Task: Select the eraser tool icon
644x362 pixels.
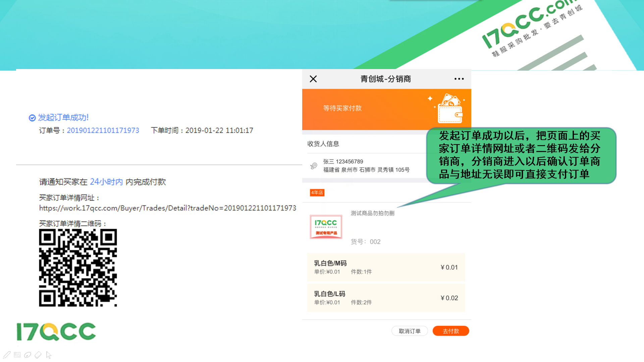Action: point(38,355)
